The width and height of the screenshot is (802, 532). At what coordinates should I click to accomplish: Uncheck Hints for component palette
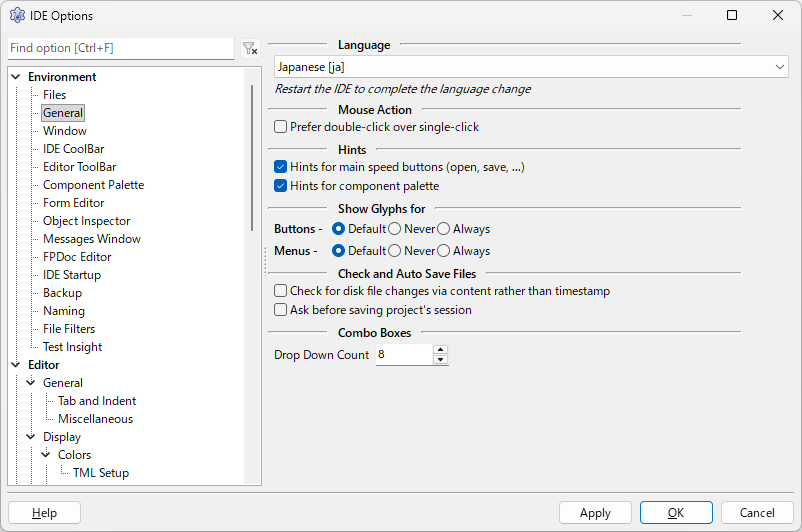[x=281, y=185]
